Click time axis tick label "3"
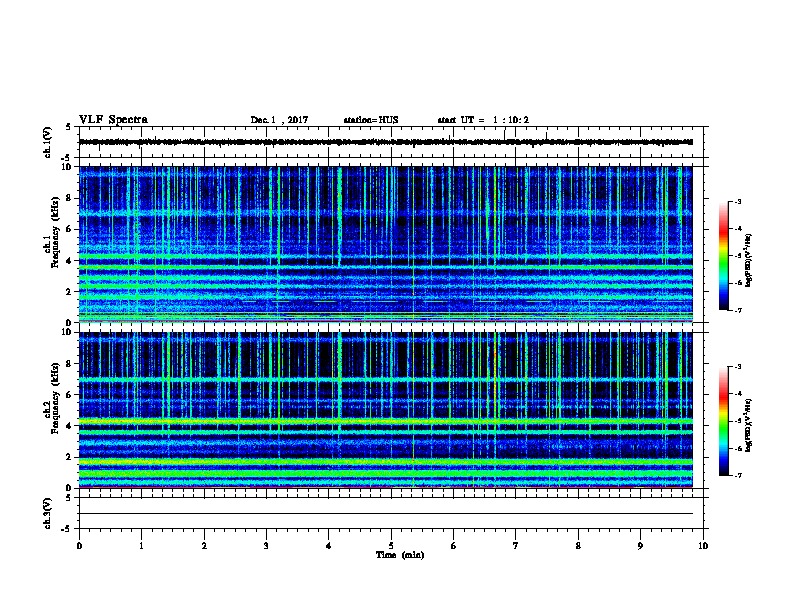792x612 pixels. [x=266, y=546]
